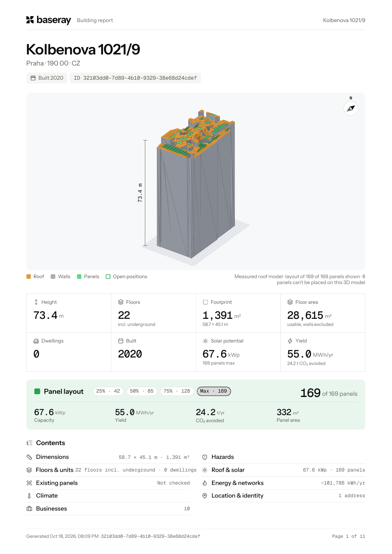The width and height of the screenshot is (392, 554).
Task: Click the orange Roof legend swatch
Action: 28,277
